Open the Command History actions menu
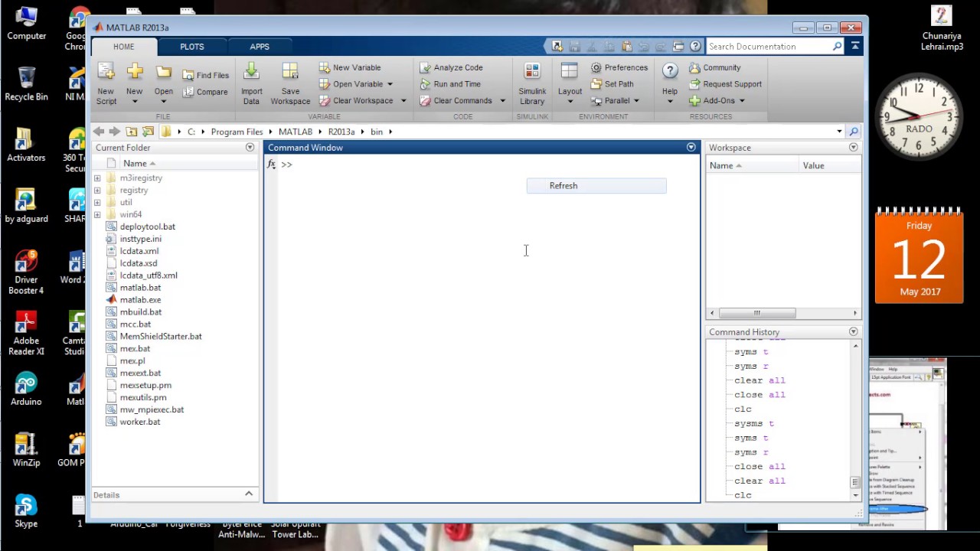The image size is (980, 551). point(854,331)
